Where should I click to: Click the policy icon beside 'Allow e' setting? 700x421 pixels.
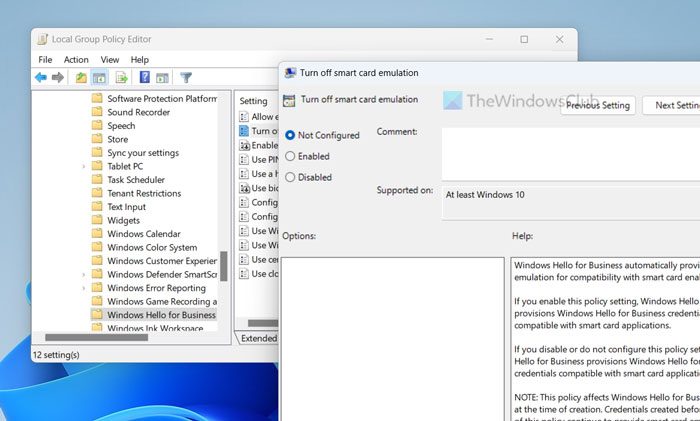coord(244,117)
